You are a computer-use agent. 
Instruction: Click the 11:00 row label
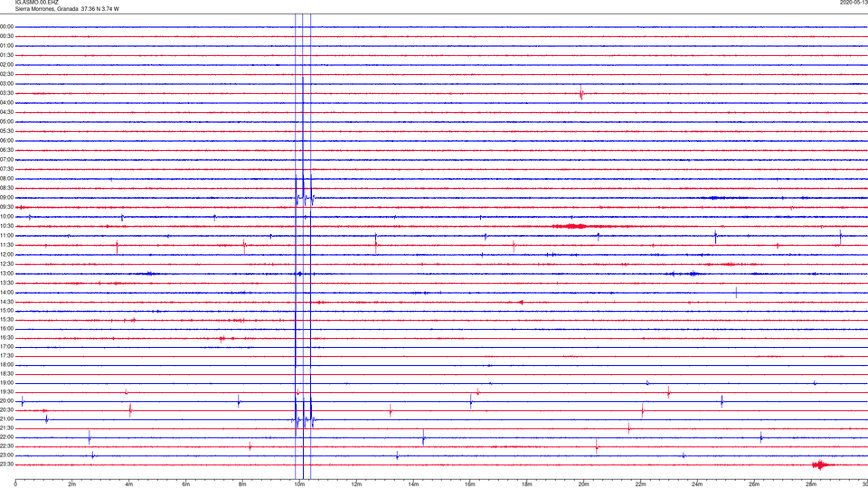[x=6, y=236]
